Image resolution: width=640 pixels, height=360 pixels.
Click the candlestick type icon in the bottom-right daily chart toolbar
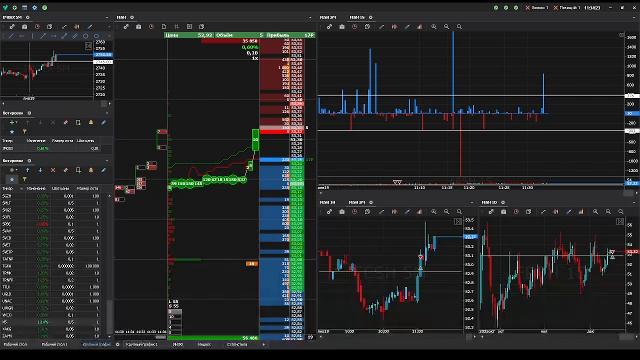(x=556, y=211)
